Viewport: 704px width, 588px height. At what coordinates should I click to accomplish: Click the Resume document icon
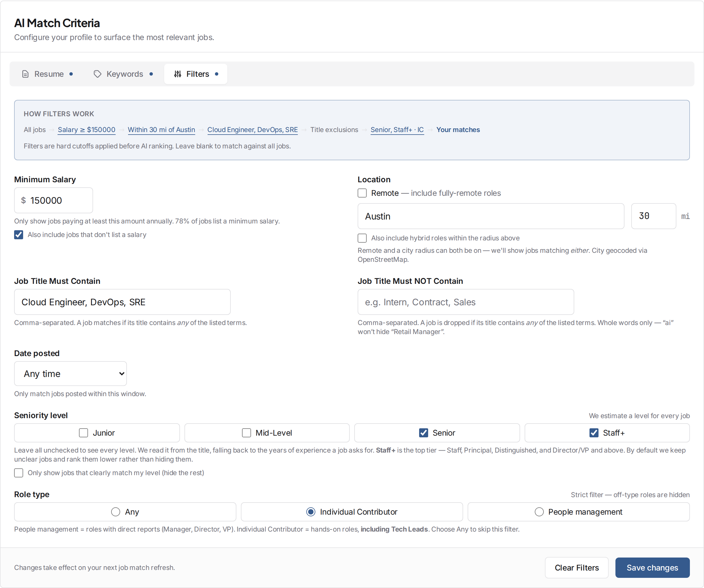[25, 74]
